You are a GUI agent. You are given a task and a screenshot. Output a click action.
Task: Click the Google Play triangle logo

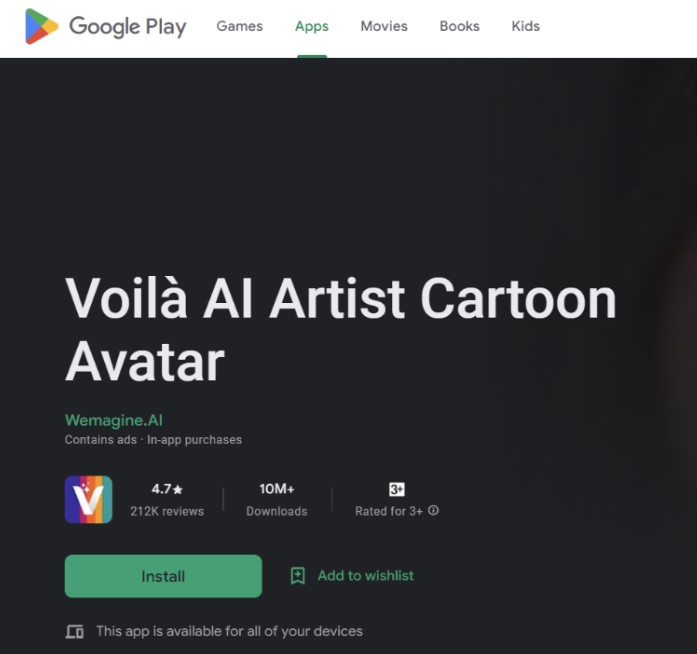point(42,26)
